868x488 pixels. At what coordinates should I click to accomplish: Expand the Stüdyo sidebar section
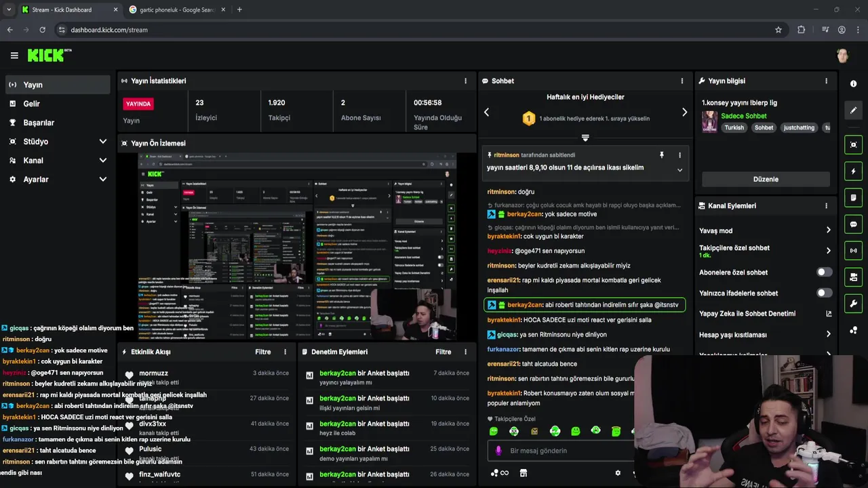point(102,142)
